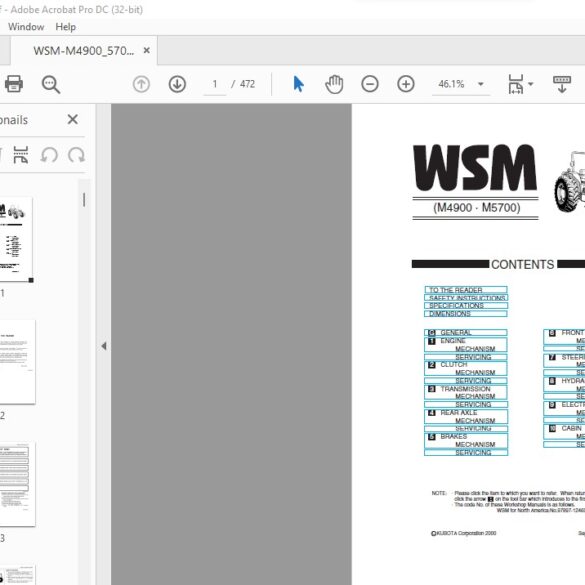Open the SPECIFICATIONS contents link
The width and height of the screenshot is (585, 585).
pyautogui.click(x=466, y=306)
